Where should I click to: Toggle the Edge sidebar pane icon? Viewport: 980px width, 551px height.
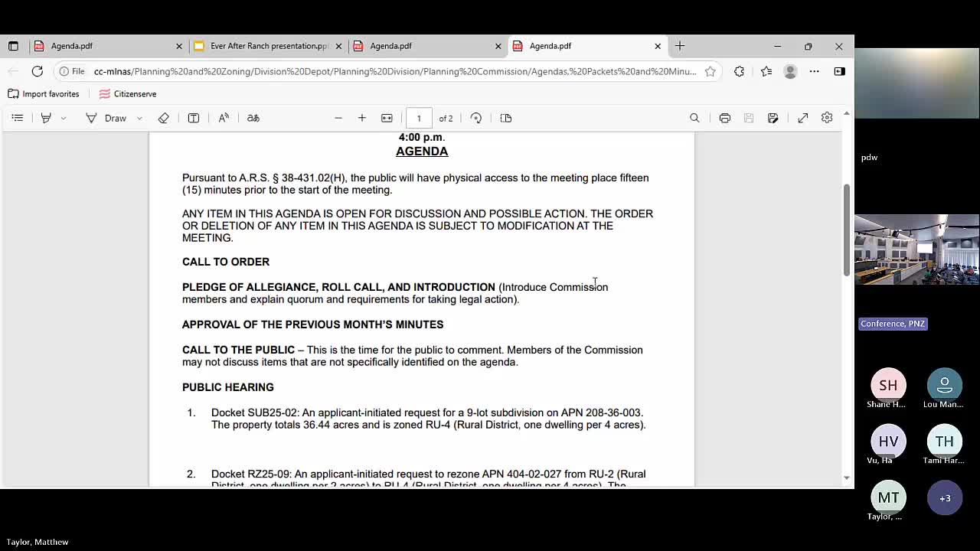[839, 71]
